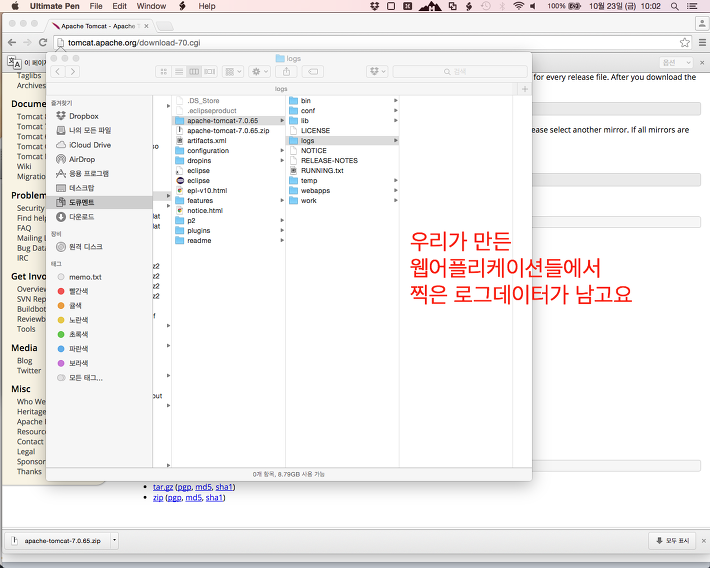This screenshot has height=568, width=710.
Task: Bookmark page with star icon
Action: [x=684, y=43]
